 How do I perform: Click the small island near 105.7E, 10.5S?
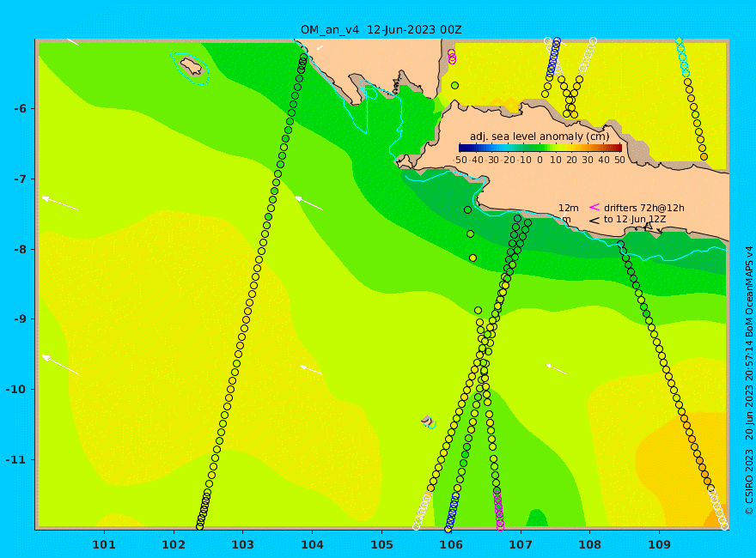click(428, 422)
